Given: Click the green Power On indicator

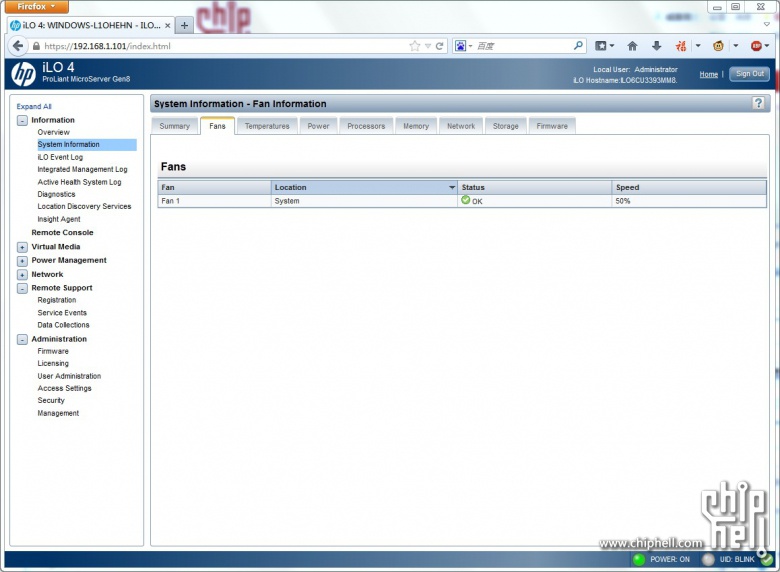Looking at the screenshot, I should pyautogui.click(x=639, y=559).
